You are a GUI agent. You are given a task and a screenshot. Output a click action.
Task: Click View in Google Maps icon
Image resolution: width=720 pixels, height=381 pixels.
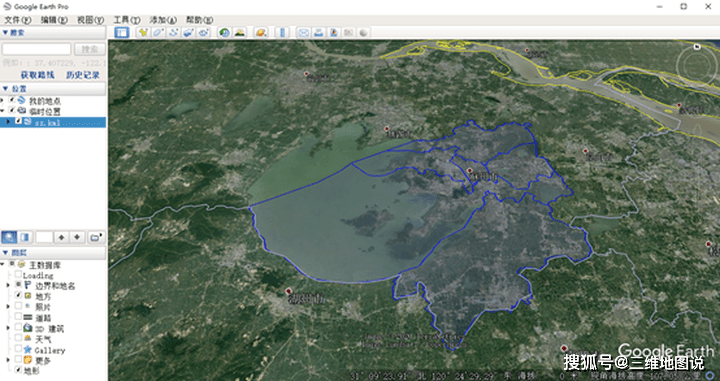(x=349, y=32)
